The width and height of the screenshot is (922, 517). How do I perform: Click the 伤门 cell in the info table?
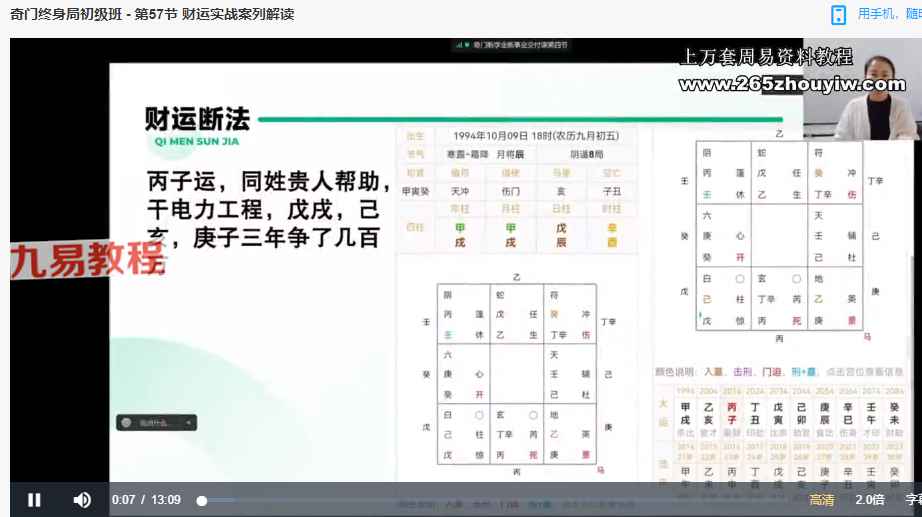coord(510,191)
